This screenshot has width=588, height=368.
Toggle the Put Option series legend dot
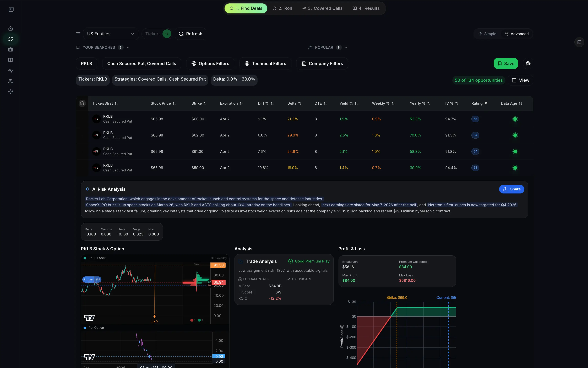[85, 328]
